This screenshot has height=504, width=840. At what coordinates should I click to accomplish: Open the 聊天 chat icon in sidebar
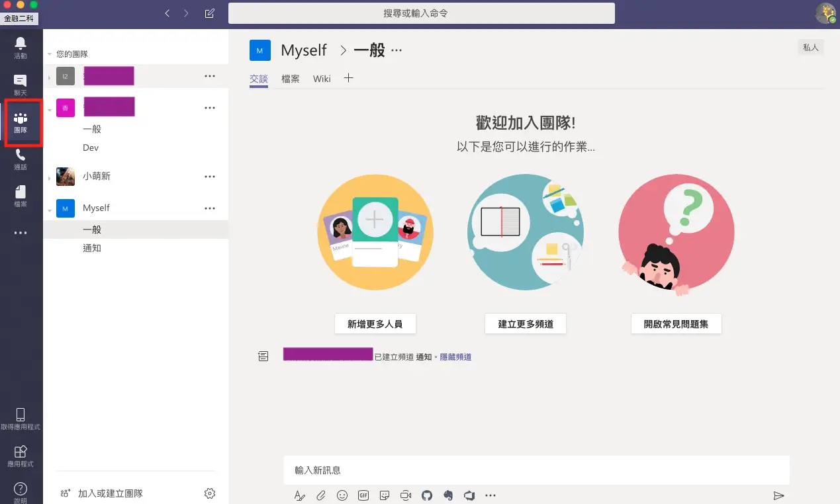tap(21, 84)
